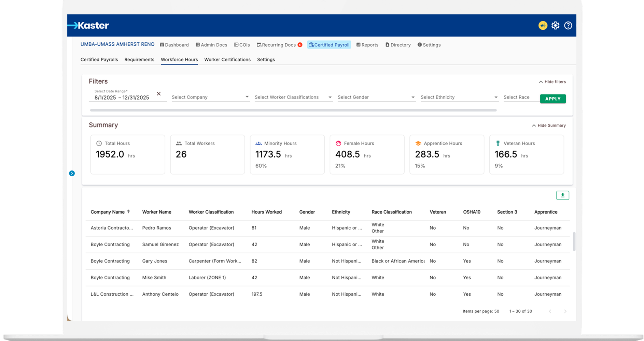Open the settings gear icon in header
The width and height of the screenshot is (644, 341).
coord(555,26)
